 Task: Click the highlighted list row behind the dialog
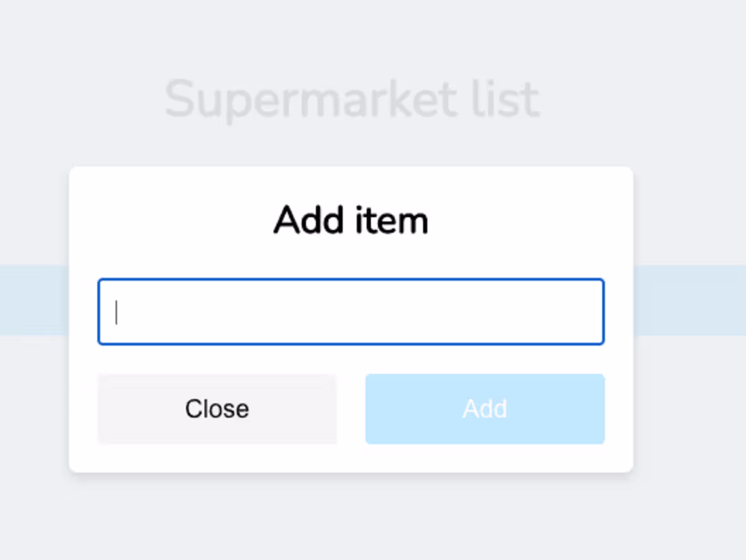(34, 300)
